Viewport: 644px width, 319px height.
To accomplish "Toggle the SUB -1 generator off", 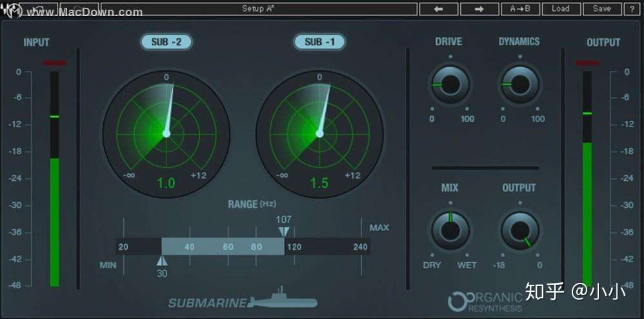I will point(319,41).
